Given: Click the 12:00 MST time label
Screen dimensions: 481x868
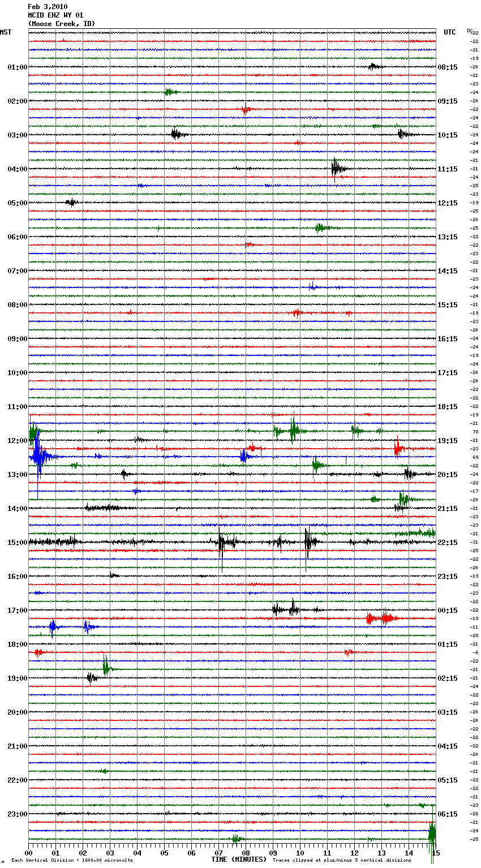Looking at the screenshot, I should pyautogui.click(x=17, y=441).
